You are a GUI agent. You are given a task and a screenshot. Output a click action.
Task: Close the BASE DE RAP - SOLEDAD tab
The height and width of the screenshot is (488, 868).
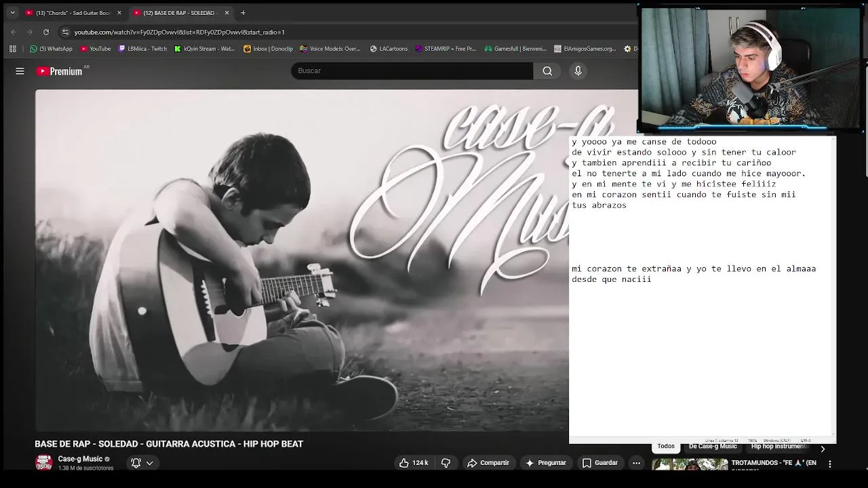click(226, 12)
